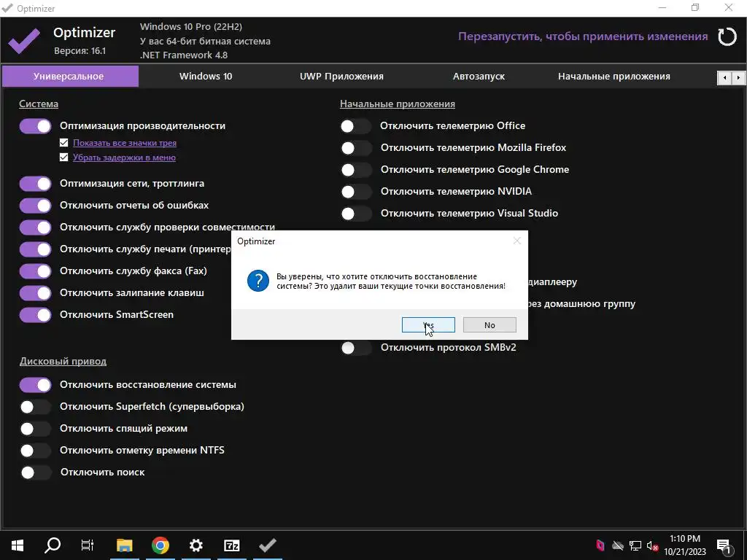
Task: Open the Начальные приложения tab
Action: (614, 76)
